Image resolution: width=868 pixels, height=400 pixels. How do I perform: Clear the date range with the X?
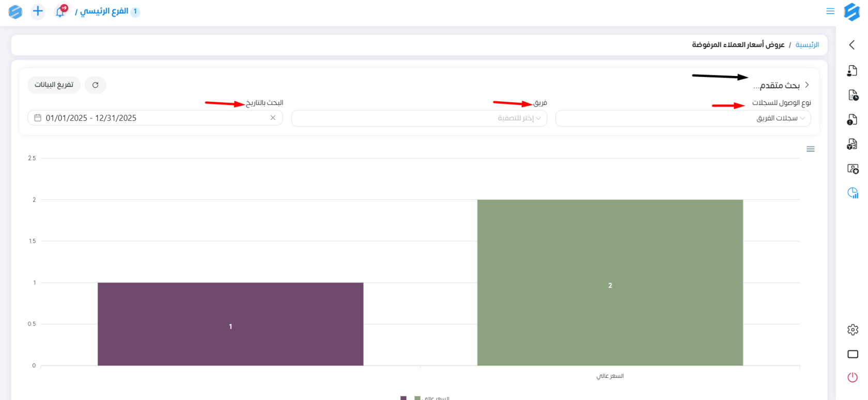point(273,118)
